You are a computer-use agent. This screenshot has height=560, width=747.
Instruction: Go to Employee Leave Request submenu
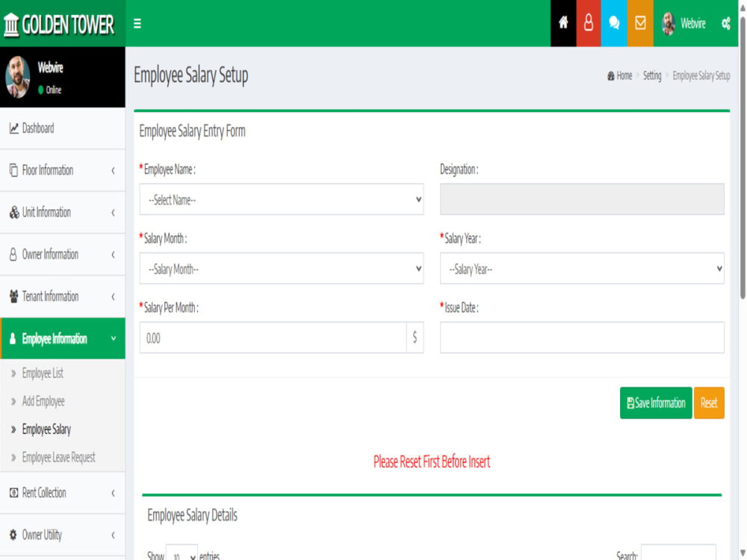pos(58,458)
